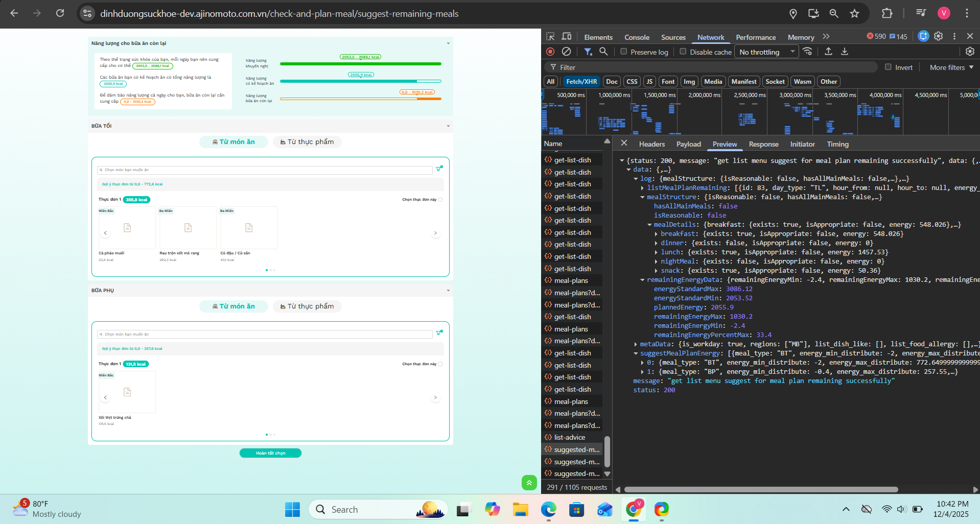Select the Chọn thực đơn này radio for BỮA TỐI

pos(440,200)
